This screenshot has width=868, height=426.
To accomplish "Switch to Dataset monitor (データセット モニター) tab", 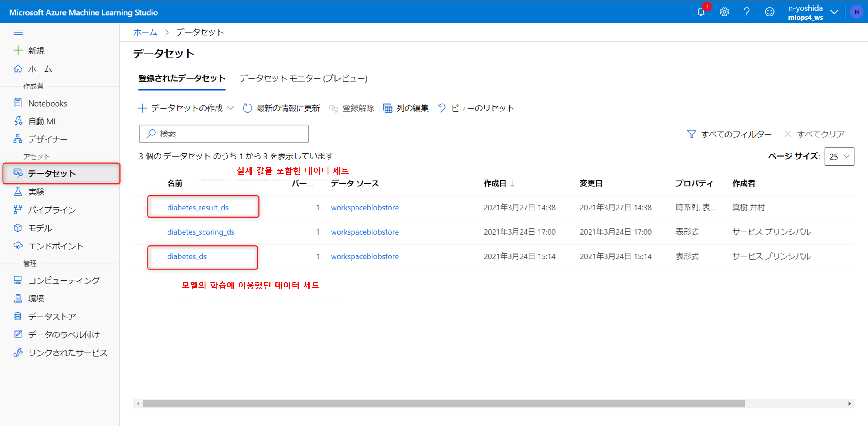I will 303,78.
